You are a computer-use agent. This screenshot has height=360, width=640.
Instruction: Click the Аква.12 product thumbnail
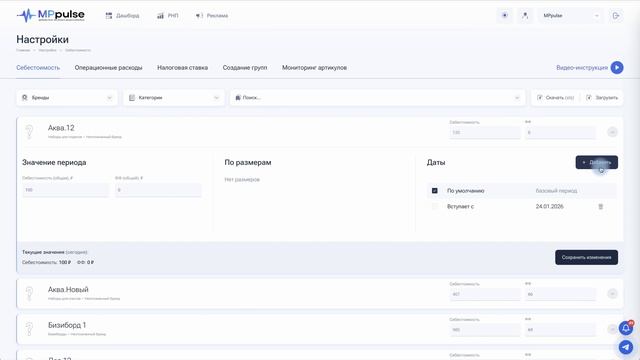click(x=29, y=132)
